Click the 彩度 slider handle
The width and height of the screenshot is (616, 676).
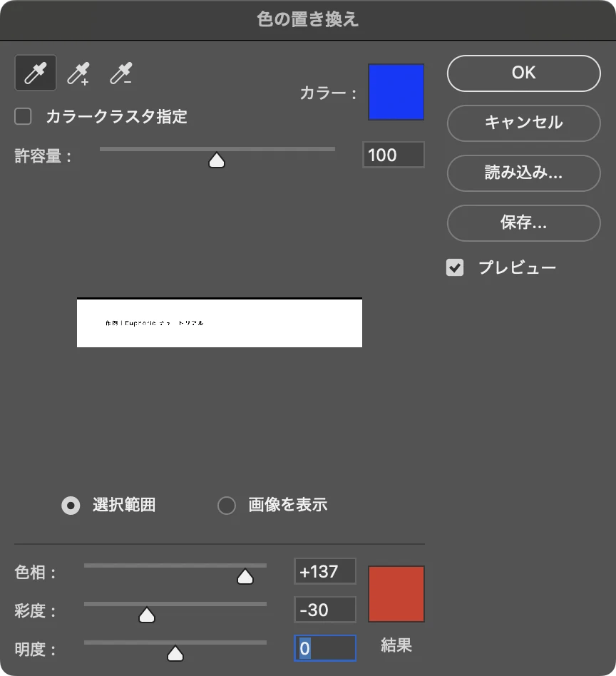tap(147, 615)
